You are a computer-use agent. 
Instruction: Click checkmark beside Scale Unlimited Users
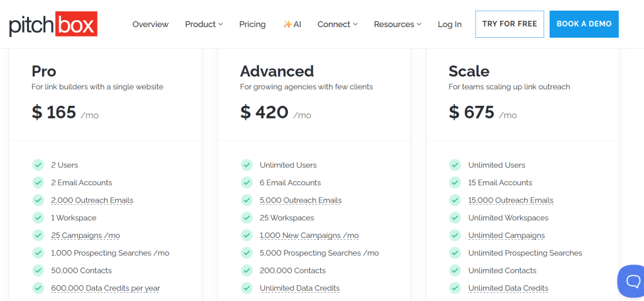coord(455,165)
